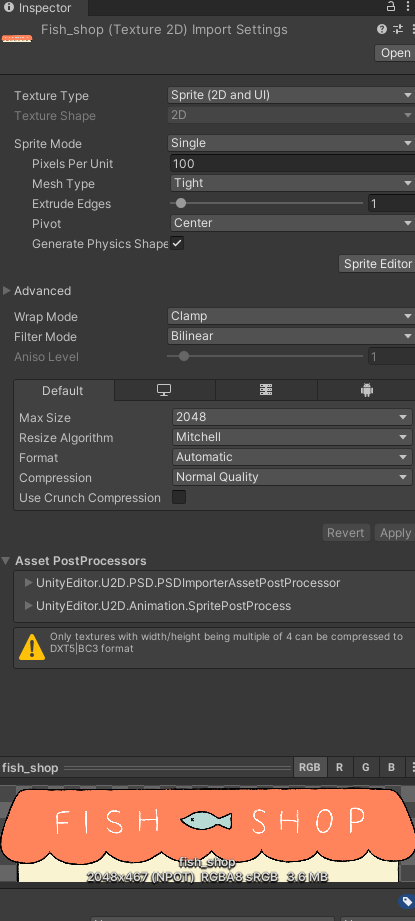This screenshot has height=921, width=415.
Task: Click the Inspector lock icon
Action: [390, 6]
